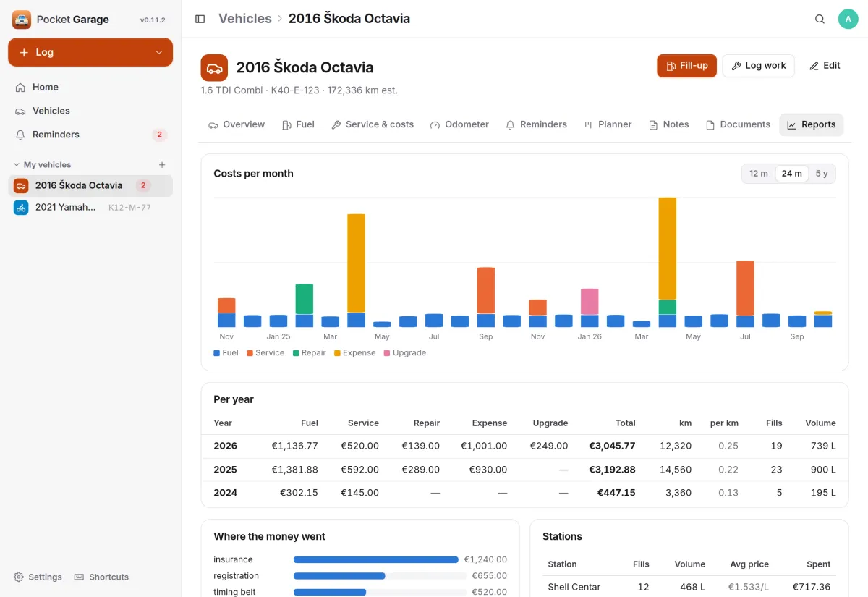The width and height of the screenshot is (868, 597).
Task: Click the 2026 total €3,045.77
Action: [612, 446]
